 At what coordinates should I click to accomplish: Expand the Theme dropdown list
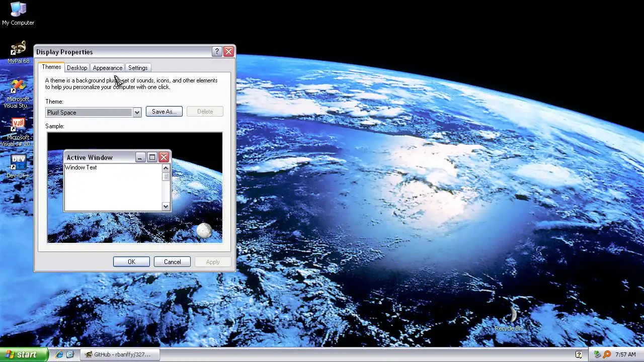[x=137, y=112]
